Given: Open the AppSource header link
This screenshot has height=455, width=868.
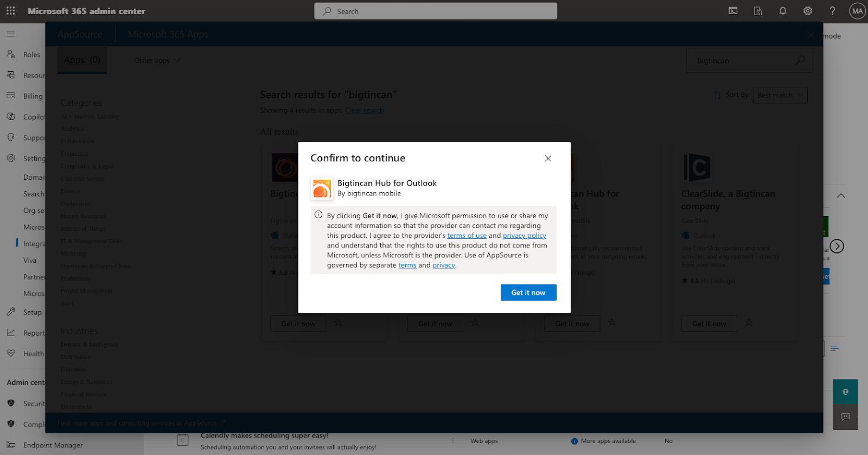Looking at the screenshot, I should [x=80, y=34].
